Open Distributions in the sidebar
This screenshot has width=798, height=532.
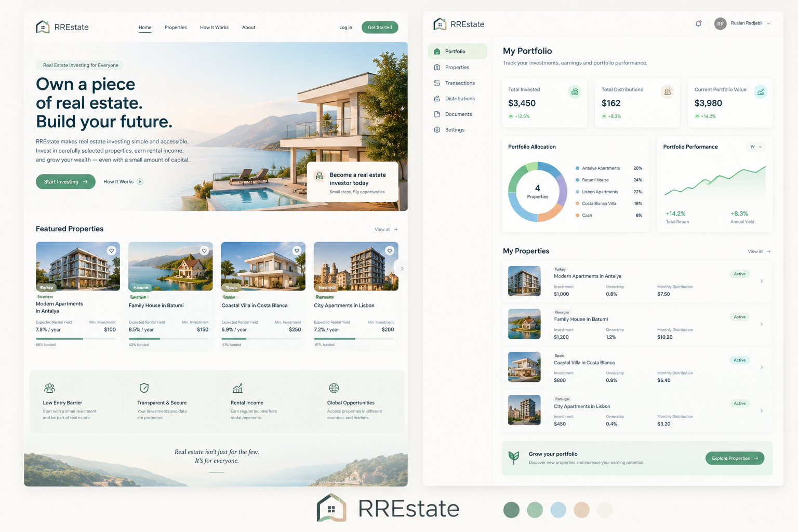457,99
